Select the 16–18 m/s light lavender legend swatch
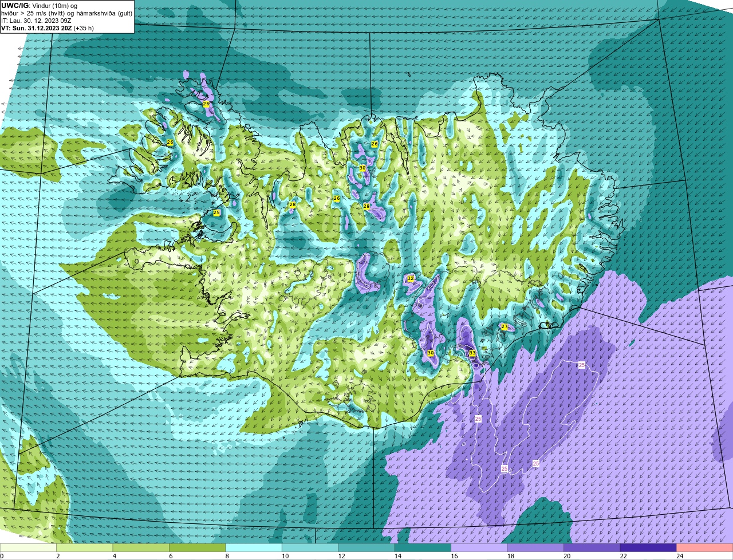The width and height of the screenshot is (733, 560). tap(479, 547)
